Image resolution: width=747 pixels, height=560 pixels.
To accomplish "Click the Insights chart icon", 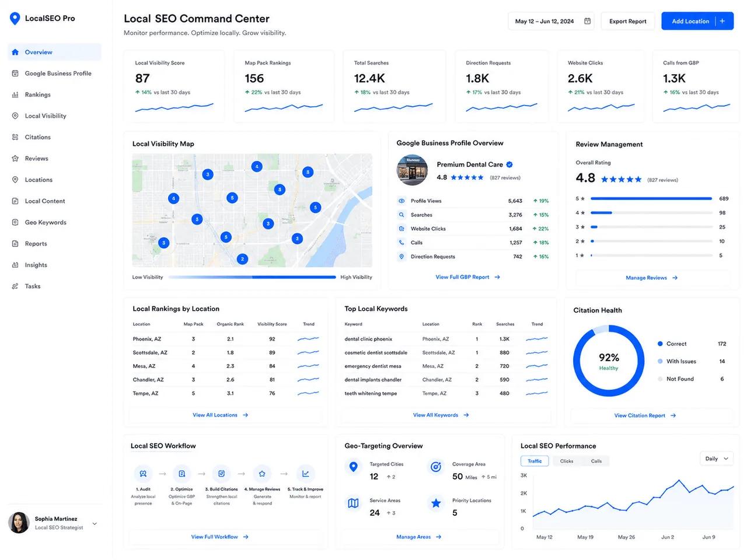I will [x=15, y=265].
